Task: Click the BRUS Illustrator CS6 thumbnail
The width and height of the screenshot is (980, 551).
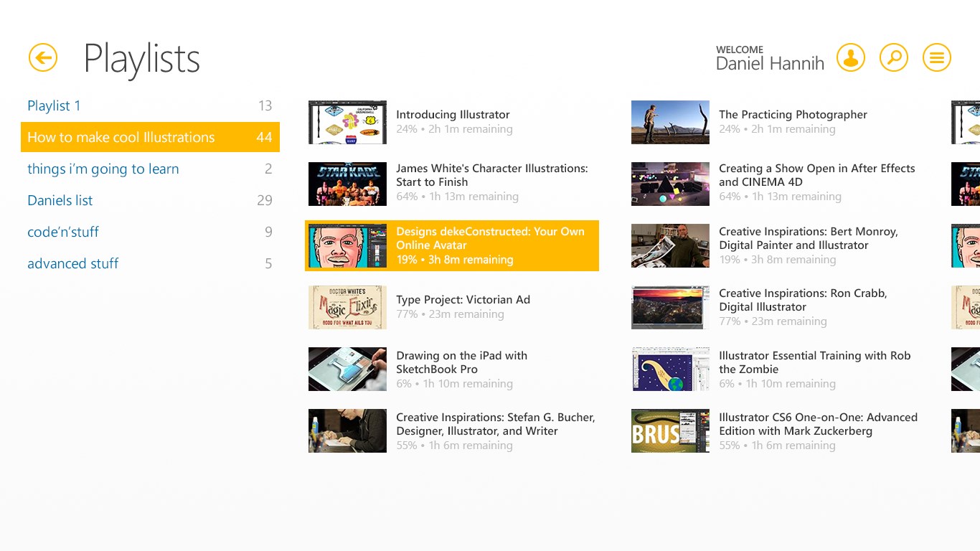Action: [x=670, y=430]
